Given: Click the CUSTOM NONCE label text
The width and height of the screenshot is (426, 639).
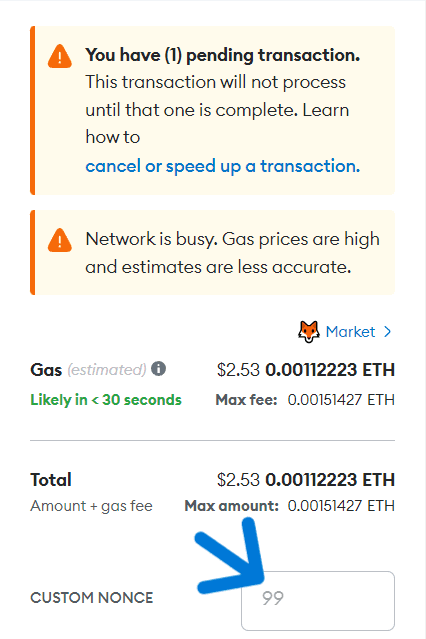Looking at the screenshot, I should point(92,598).
